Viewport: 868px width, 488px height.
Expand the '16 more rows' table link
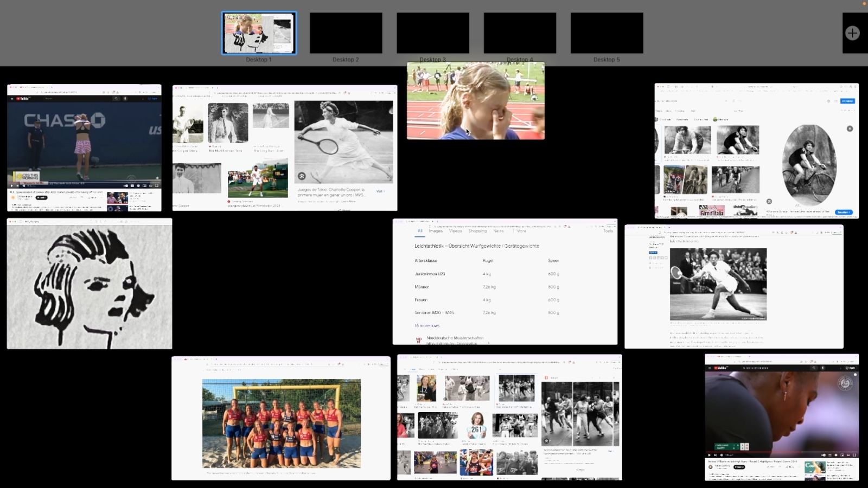[427, 326]
